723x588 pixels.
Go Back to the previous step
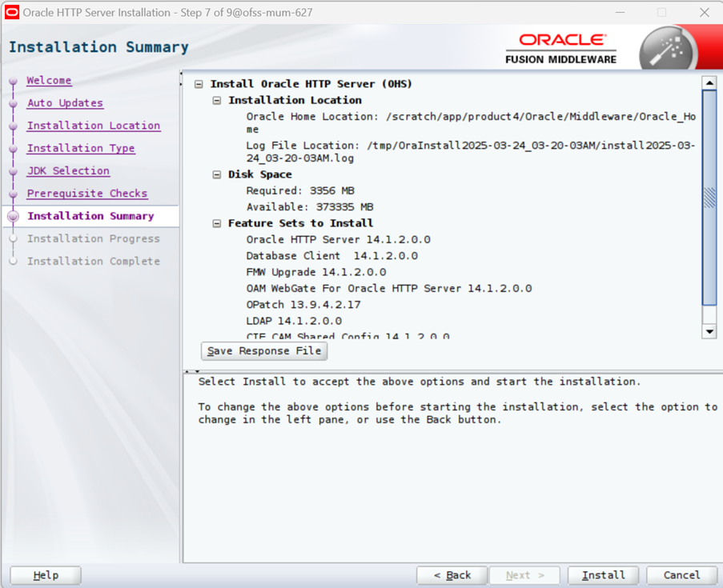pos(452,575)
